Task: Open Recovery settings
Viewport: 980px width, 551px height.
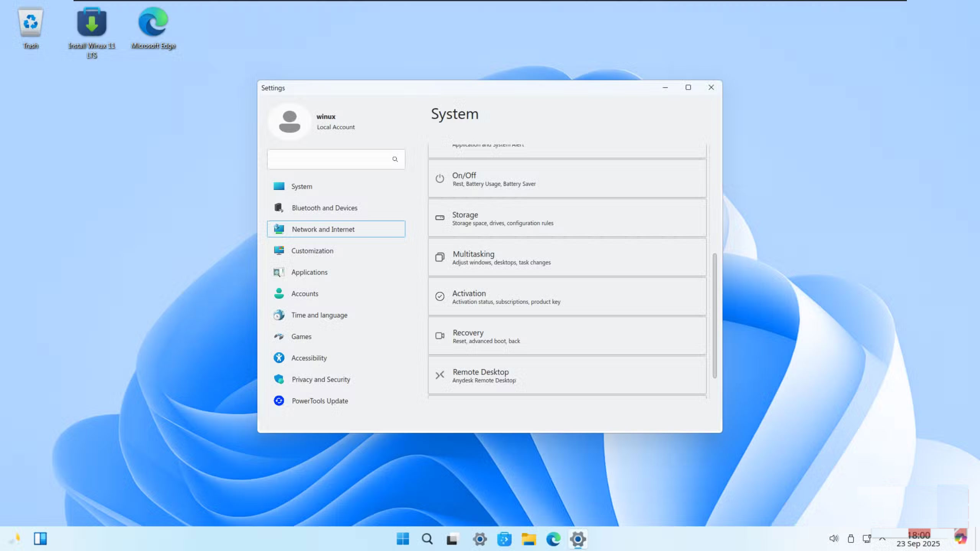Action: [x=567, y=335]
